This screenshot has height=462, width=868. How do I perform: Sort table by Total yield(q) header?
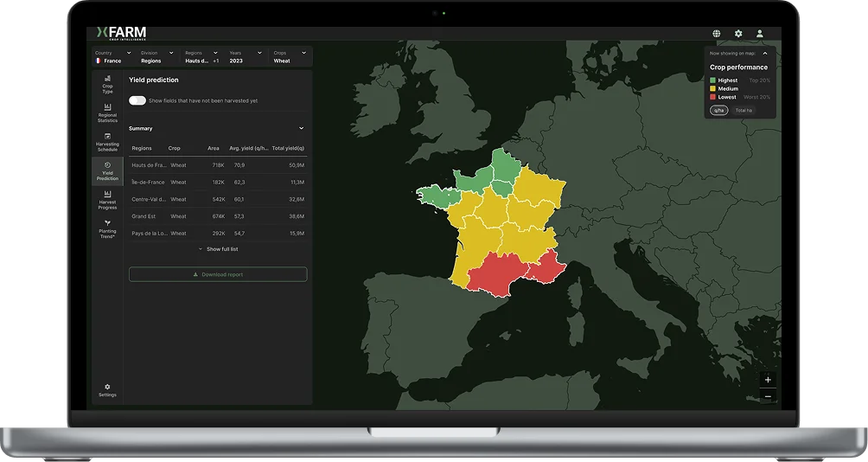[288, 148]
